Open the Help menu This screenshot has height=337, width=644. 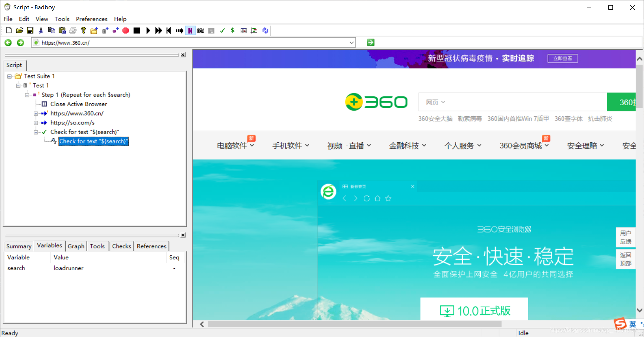click(120, 19)
